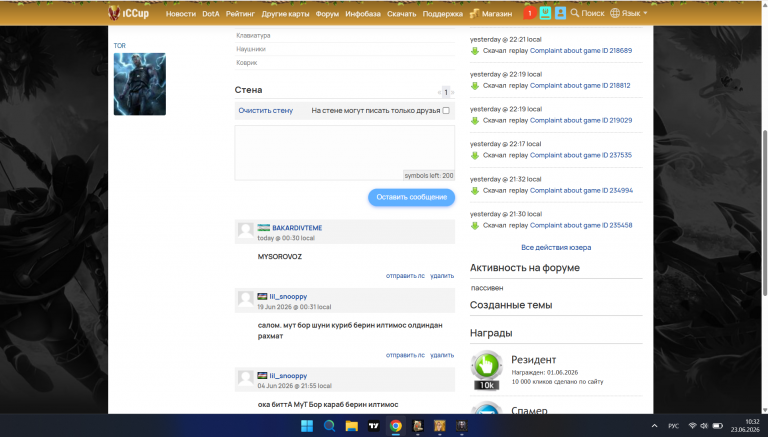Open File Explorer from taskbar

352,426
